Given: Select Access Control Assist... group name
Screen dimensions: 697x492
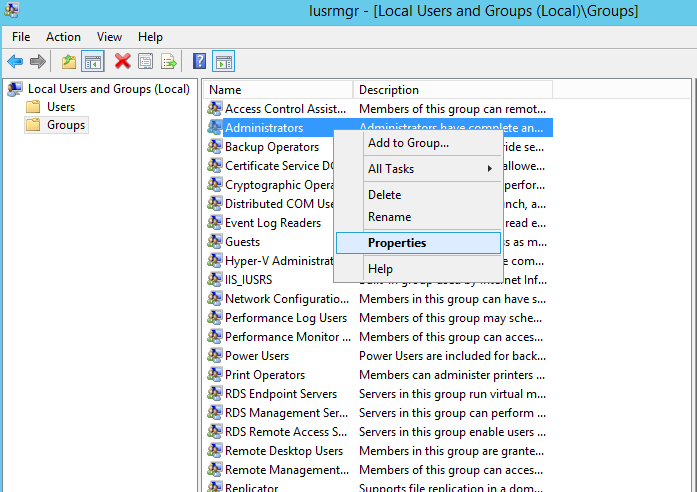Looking at the screenshot, I should tap(285, 109).
